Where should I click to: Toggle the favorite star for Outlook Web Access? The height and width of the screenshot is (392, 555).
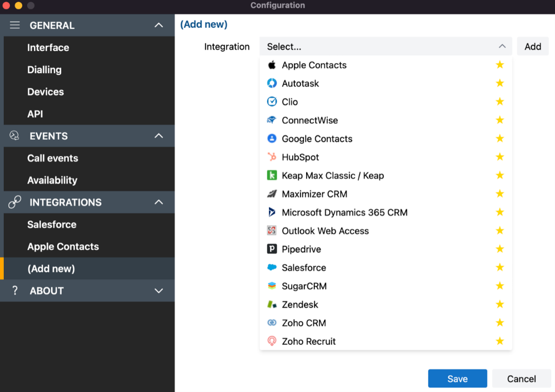click(500, 230)
